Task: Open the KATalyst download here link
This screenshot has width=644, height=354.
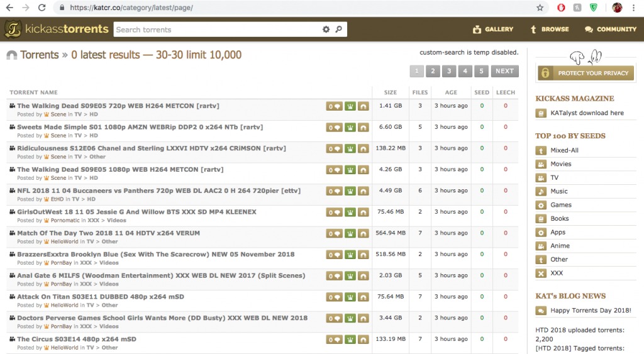Action: [x=586, y=113]
